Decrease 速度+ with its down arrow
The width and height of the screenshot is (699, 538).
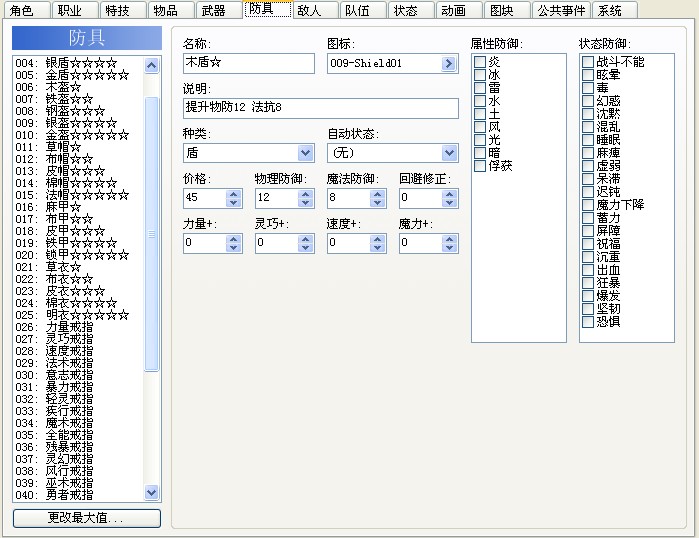click(x=378, y=248)
